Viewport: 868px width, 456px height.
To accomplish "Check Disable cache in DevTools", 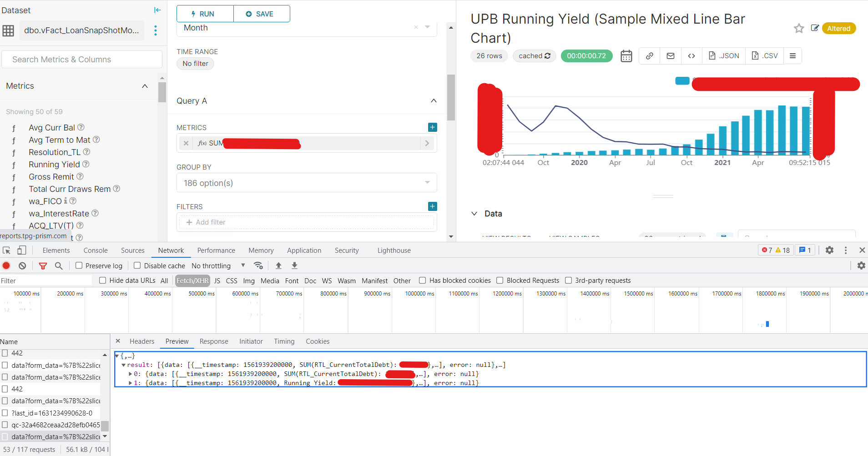I will (x=137, y=266).
